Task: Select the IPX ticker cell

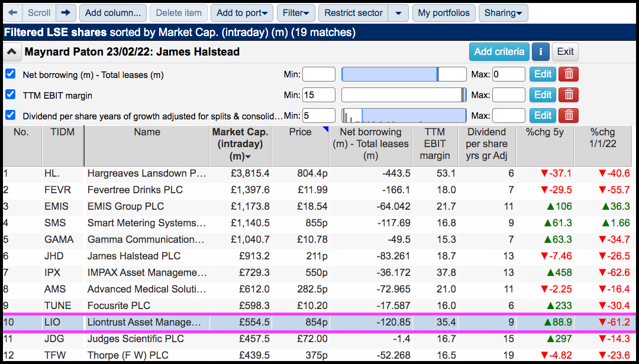Action: [x=53, y=272]
